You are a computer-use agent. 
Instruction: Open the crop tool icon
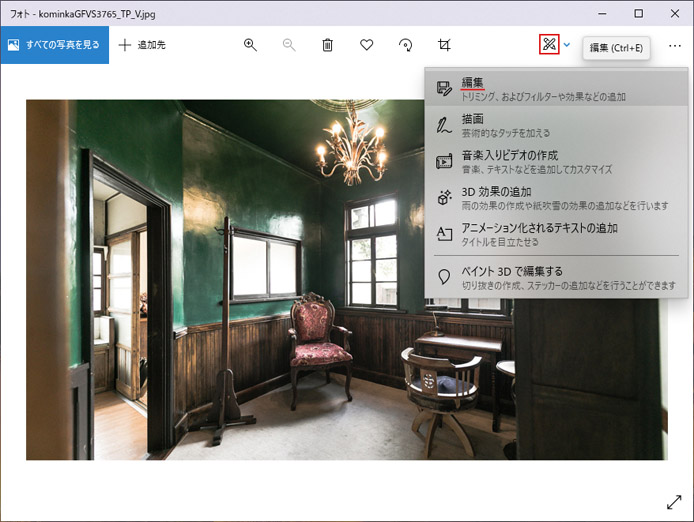point(444,45)
